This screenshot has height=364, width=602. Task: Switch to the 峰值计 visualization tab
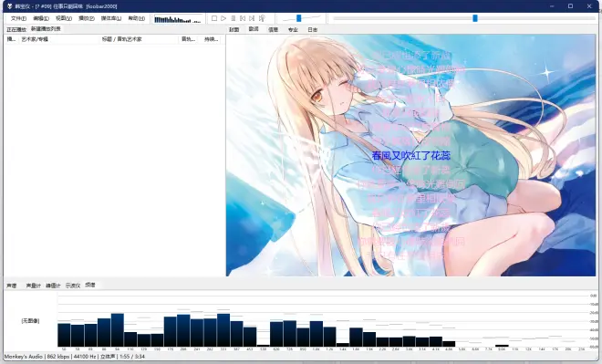53,286
